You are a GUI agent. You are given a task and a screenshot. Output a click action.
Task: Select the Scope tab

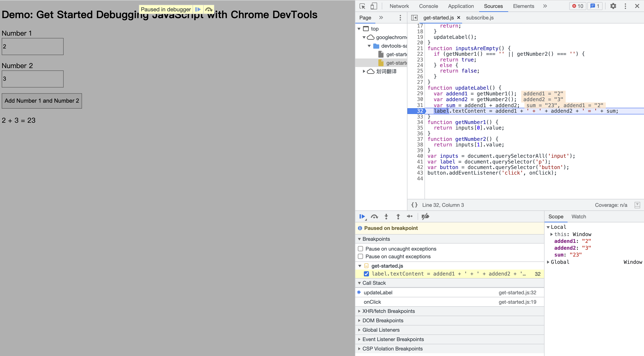[x=556, y=217]
